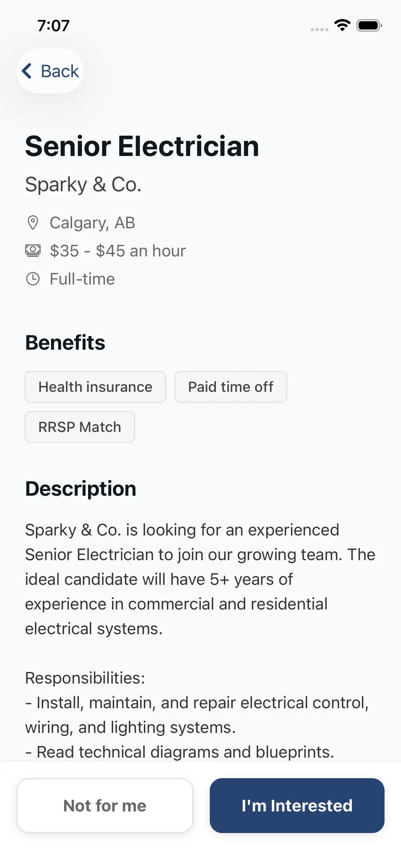Tap the Wi-Fi status icon
The width and height of the screenshot is (401, 868).
(x=342, y=25)
